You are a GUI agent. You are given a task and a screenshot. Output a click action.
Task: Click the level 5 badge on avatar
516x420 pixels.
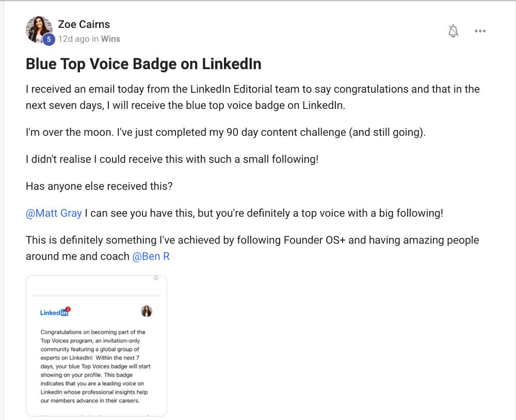pos(49,39)
